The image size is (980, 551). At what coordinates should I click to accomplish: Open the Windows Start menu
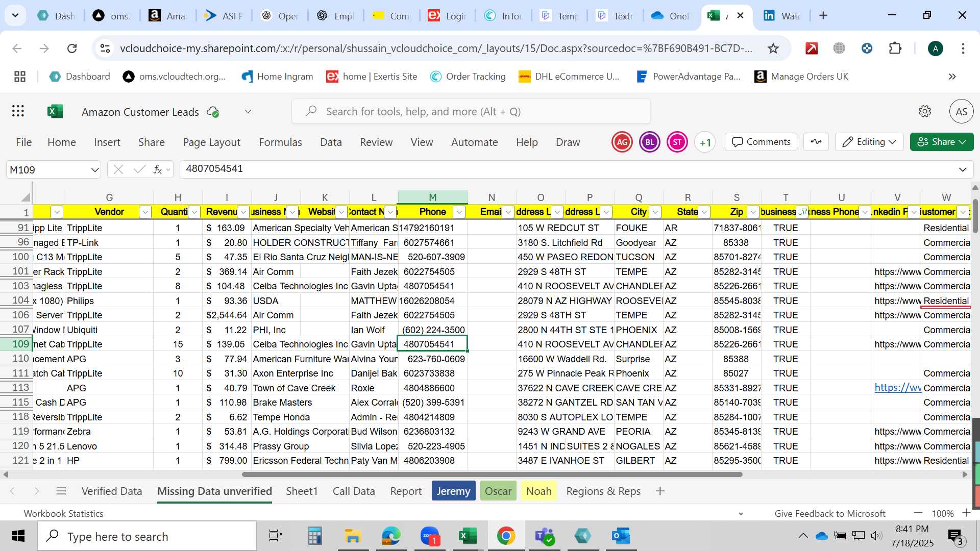coord(18,536)
